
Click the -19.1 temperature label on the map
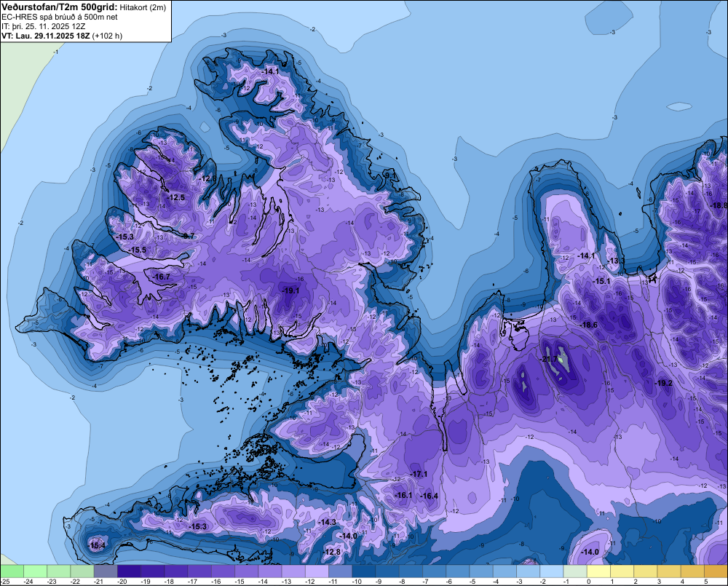click(290, 290)
